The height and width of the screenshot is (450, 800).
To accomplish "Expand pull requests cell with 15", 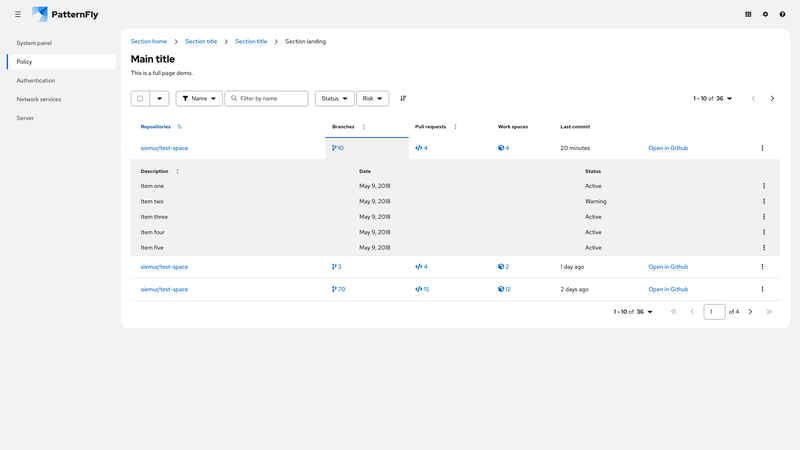I will 422,289.
